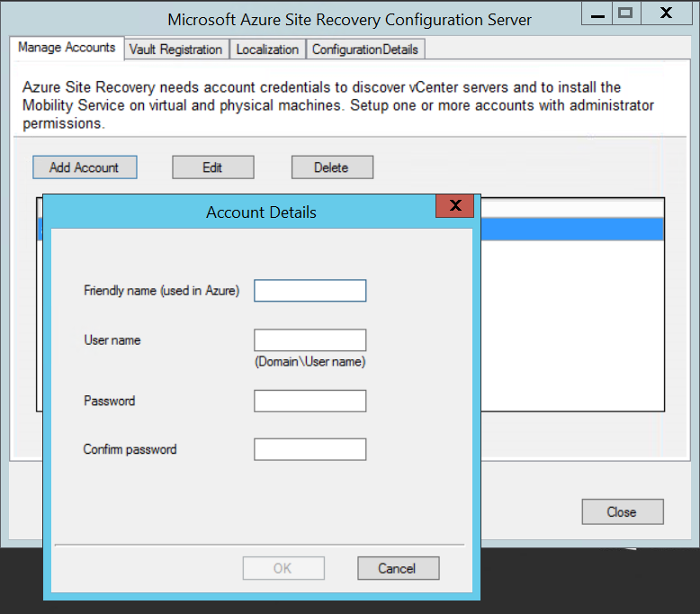Click the greyed-out OK button

pyautogui.click(x=283, y=568)
